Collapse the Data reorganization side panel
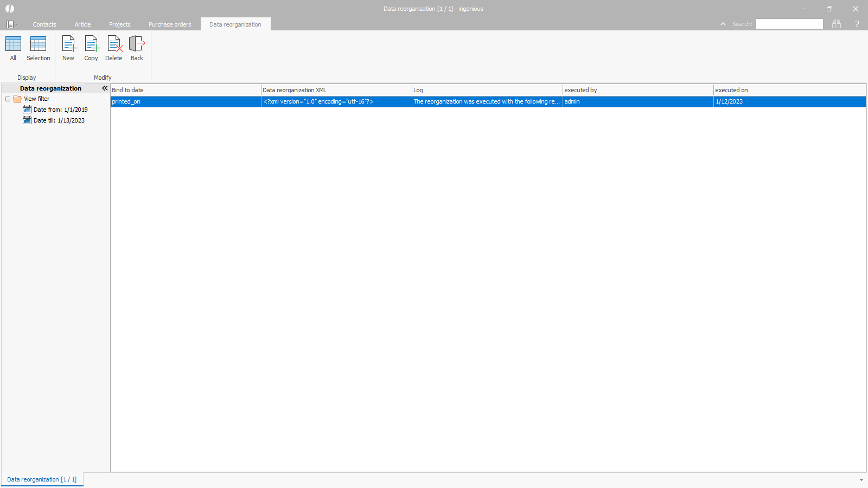Screen dimensions: 868x488 click(x=105, y=88)
